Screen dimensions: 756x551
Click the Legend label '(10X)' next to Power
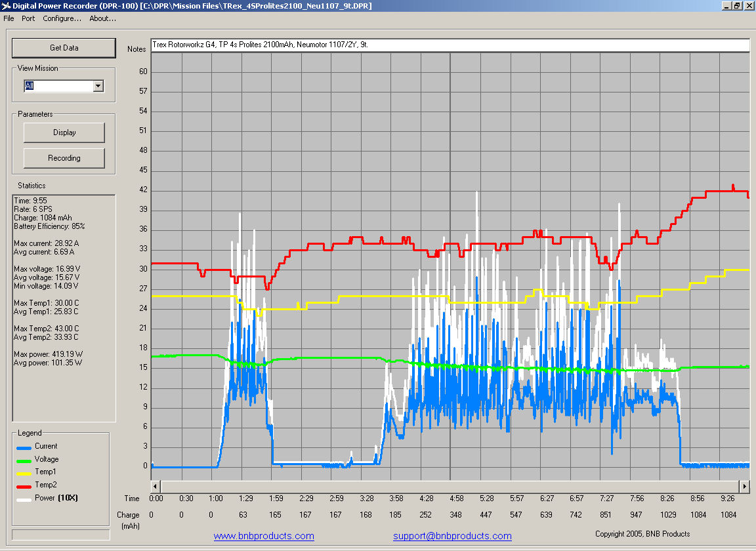[68, 498]
